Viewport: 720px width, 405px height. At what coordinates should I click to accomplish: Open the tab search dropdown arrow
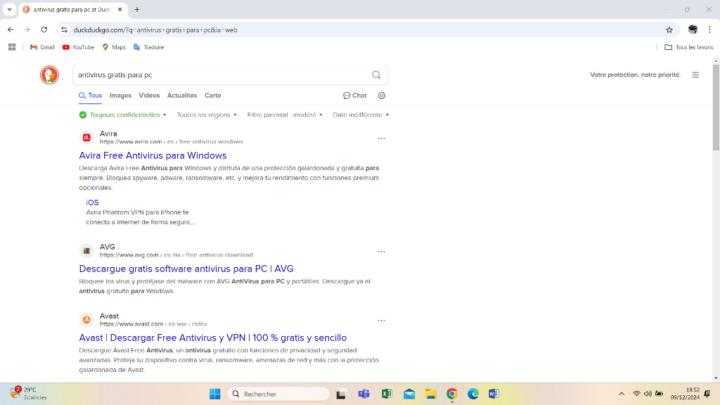tap(9, 9)
